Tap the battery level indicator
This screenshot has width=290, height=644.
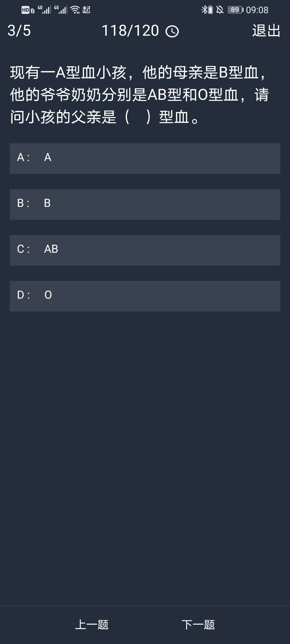click(235, 10)
